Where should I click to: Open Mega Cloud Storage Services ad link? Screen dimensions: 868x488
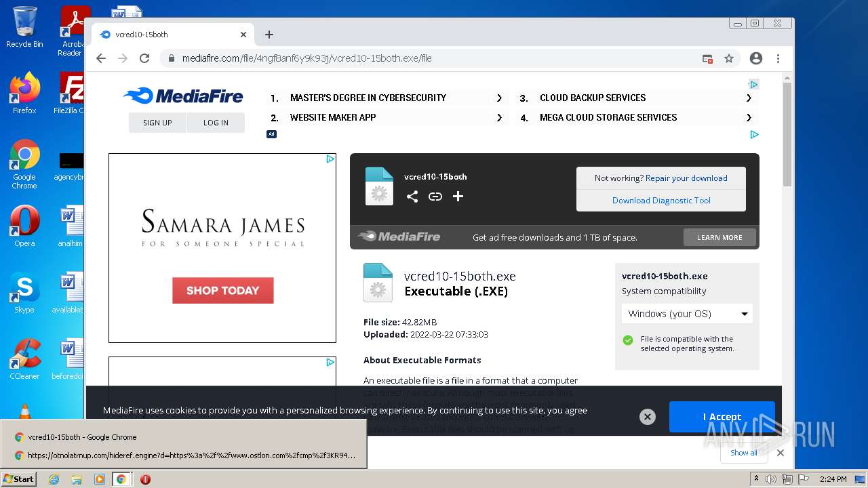coord(637,117)
